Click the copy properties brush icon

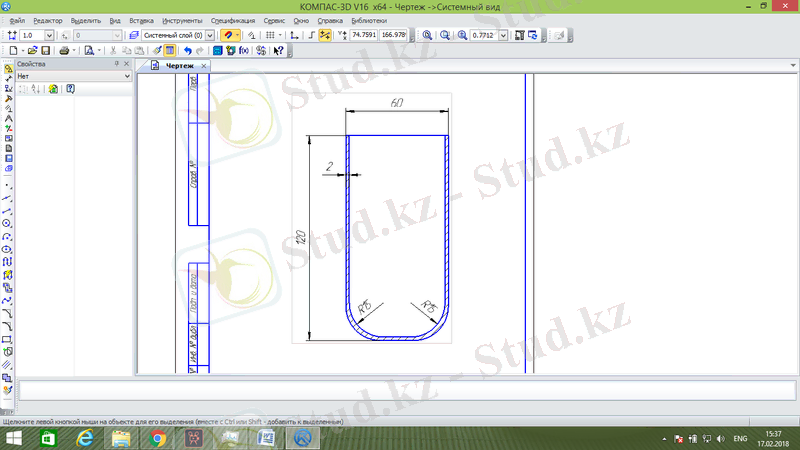coord(157,51)
